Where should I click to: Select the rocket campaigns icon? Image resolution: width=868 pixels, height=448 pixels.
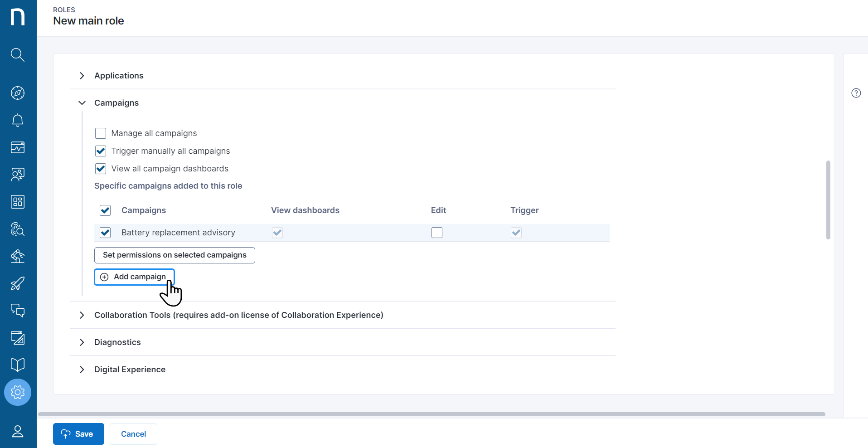17,283
